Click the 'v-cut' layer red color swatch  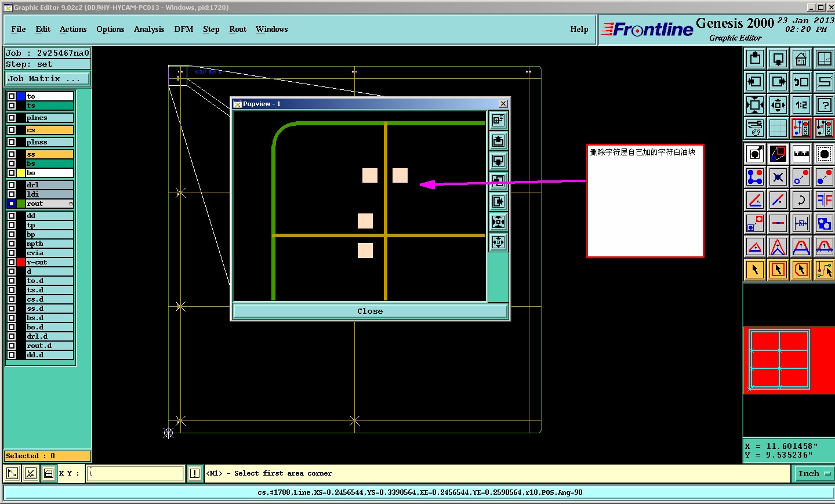tap(21, 262)
